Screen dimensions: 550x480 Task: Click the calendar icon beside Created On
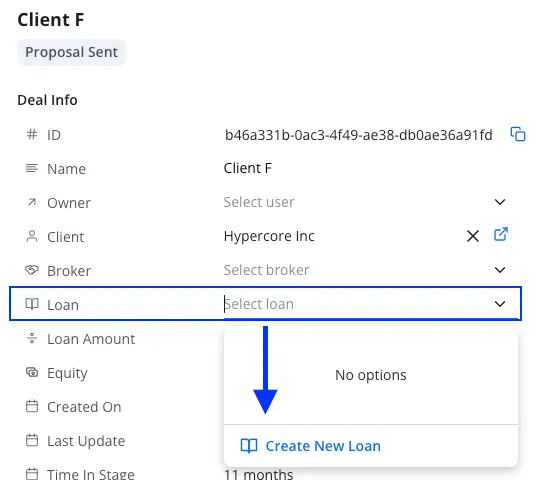tap(32, 406)
